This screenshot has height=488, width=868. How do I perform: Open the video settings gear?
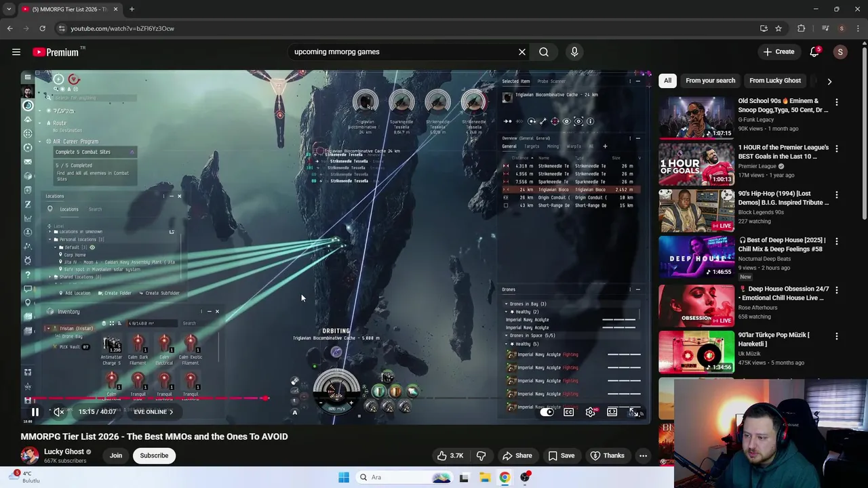pyautogui.click(x=591, y=412)
